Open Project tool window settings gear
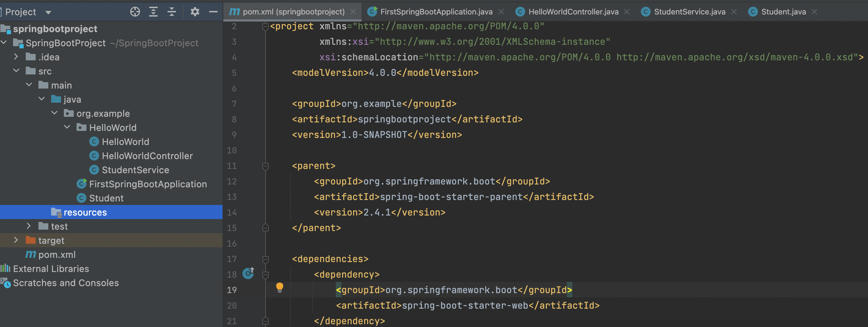 tap(195, 11)
